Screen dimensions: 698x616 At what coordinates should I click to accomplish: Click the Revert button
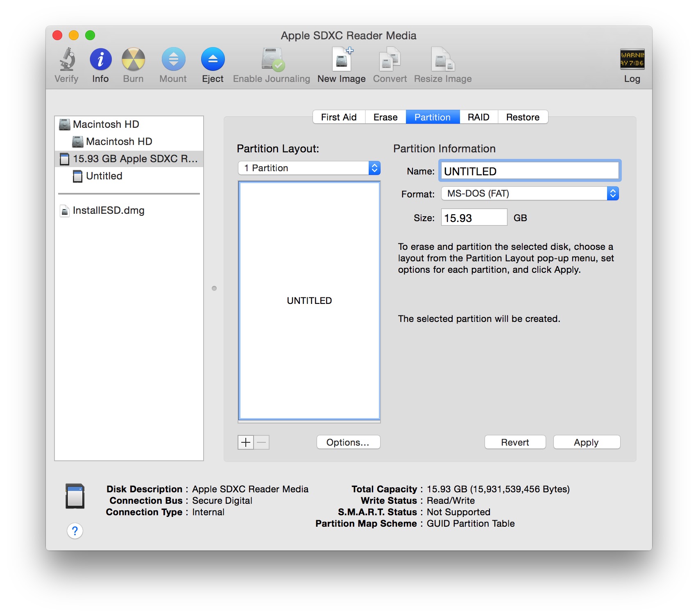[x=515, y=442]
